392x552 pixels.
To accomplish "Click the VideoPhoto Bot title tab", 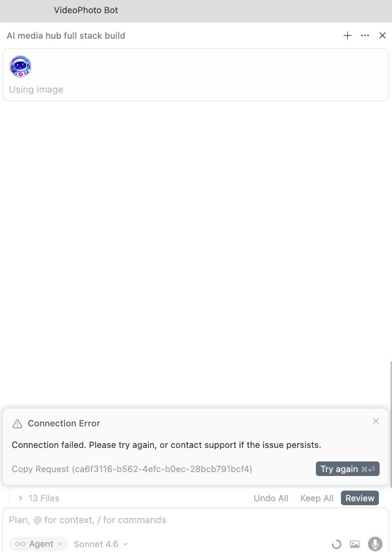I will click(86, 10).
